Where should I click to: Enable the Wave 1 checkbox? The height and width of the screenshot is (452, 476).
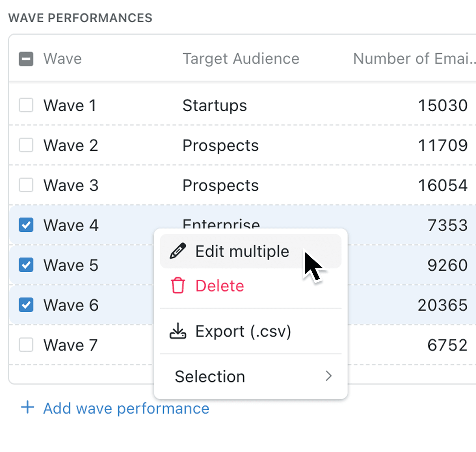click(x=26, y=106)
